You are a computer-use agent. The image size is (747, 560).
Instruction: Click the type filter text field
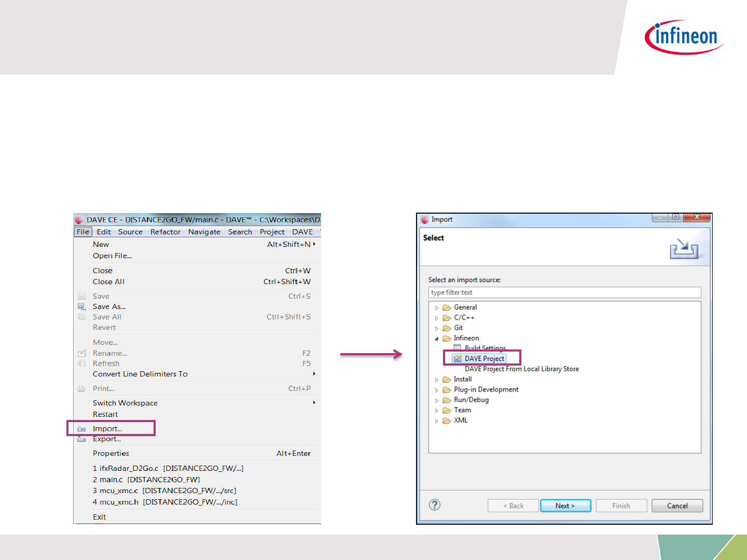565,292
